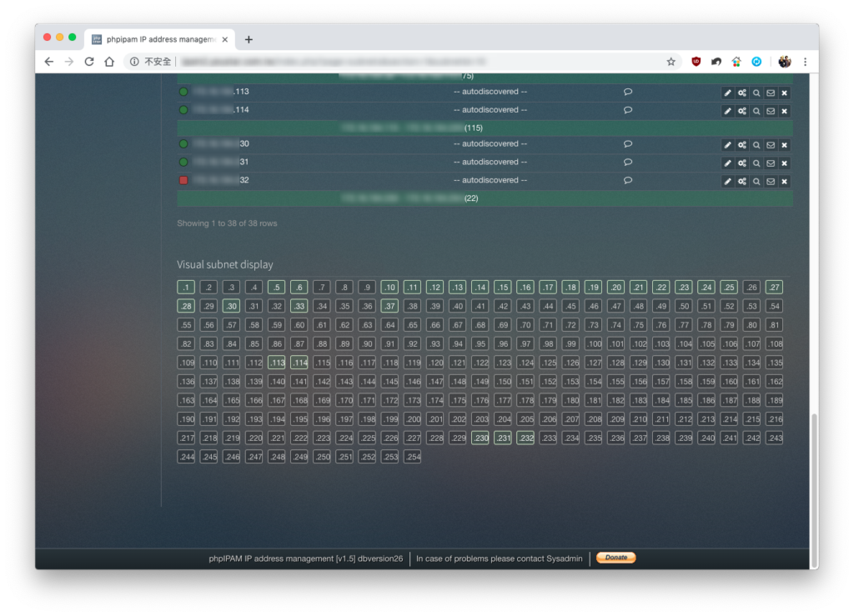Open a new browser tab

tap(249, 39)
